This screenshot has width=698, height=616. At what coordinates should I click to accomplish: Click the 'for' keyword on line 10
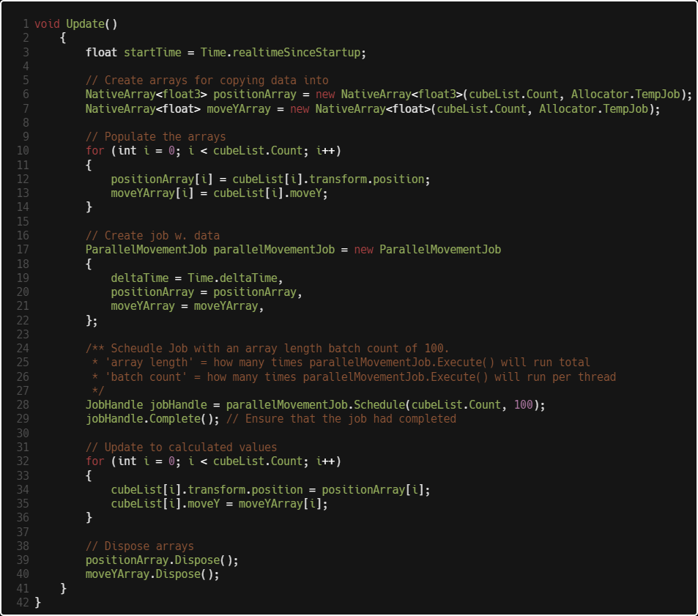point(94,151)
